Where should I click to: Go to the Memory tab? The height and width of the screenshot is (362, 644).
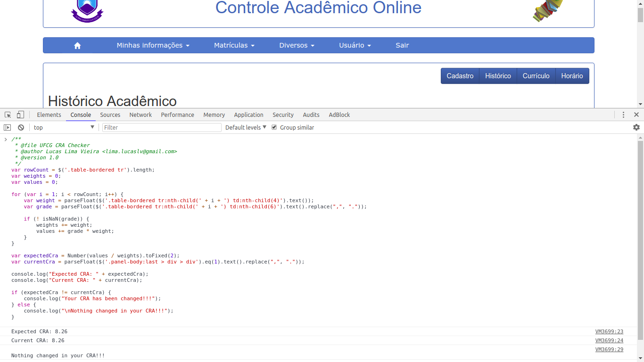[x=214, y=115]
